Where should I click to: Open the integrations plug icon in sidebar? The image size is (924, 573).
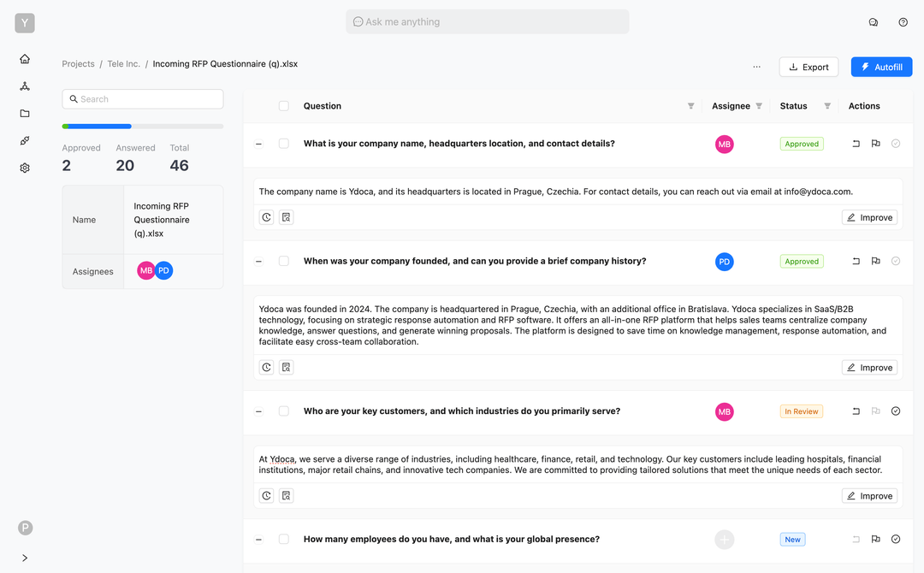point(25,141)
